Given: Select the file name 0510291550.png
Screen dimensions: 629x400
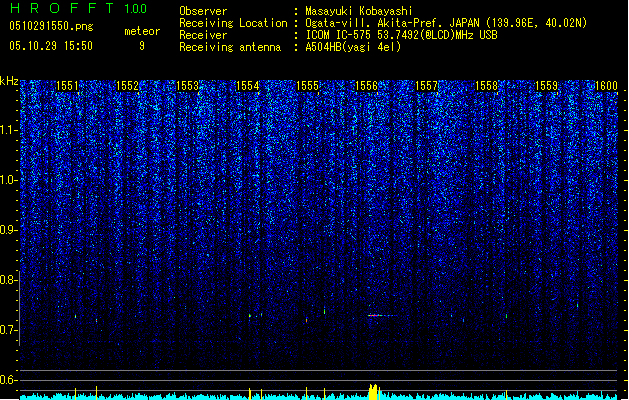Looking at the screenshot, I should (51, 26).
